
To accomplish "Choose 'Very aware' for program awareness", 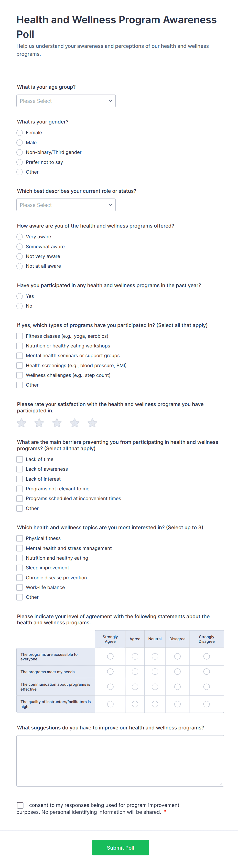I will click(x=19, y=236).
